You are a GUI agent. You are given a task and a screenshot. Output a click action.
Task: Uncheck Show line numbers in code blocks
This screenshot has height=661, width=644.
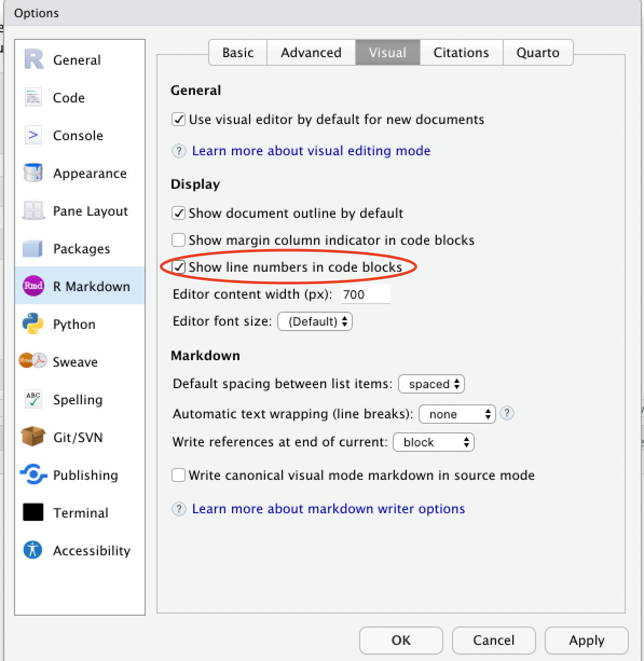pyautogui.click(x=179, y=267)
